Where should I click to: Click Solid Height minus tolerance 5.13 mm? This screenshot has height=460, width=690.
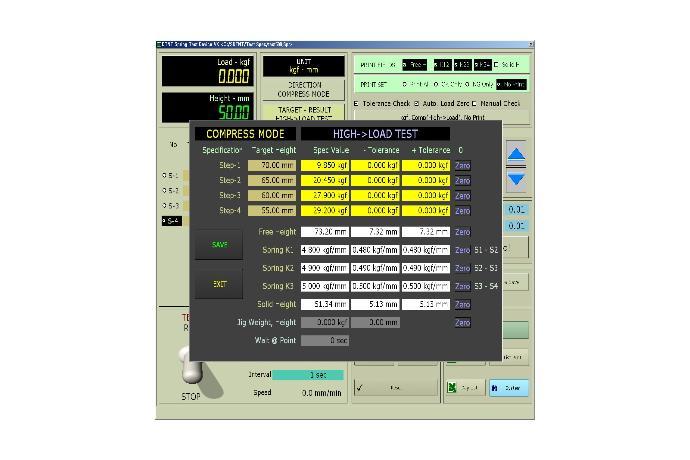375,304
